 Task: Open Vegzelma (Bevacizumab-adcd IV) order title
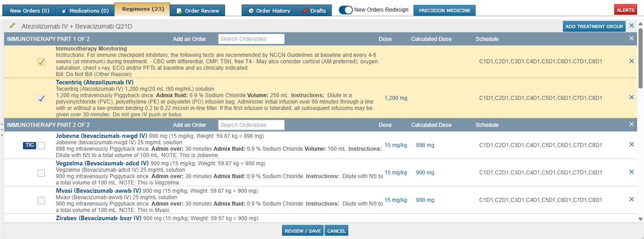pyautogui.click(x=102, y=163)
